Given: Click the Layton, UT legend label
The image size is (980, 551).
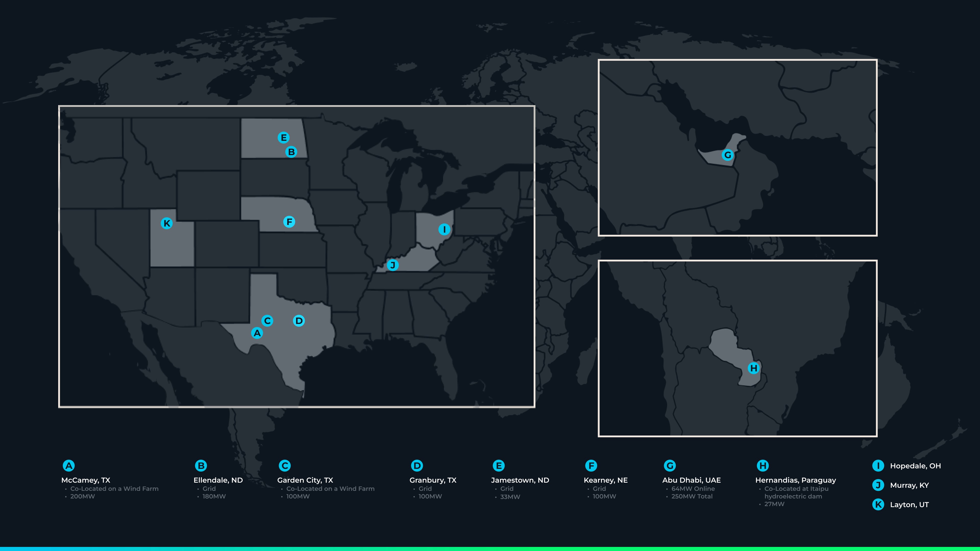Looking at the screenshot, I should (x=909, y=505).
